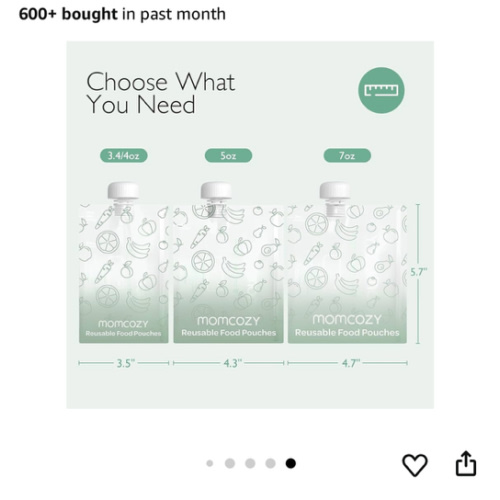500x500 pixels.
Task: Click the 5.7" height measurement label
Action: 418,272
